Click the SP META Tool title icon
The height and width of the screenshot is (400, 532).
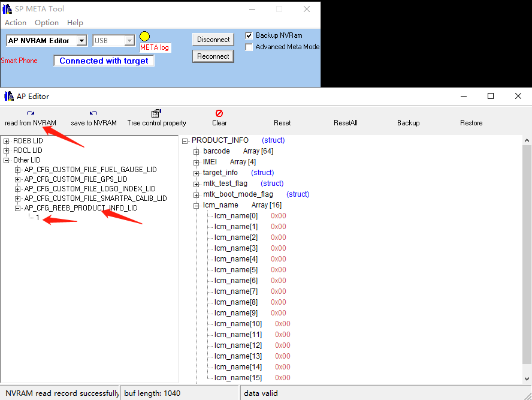coord(8,9)
